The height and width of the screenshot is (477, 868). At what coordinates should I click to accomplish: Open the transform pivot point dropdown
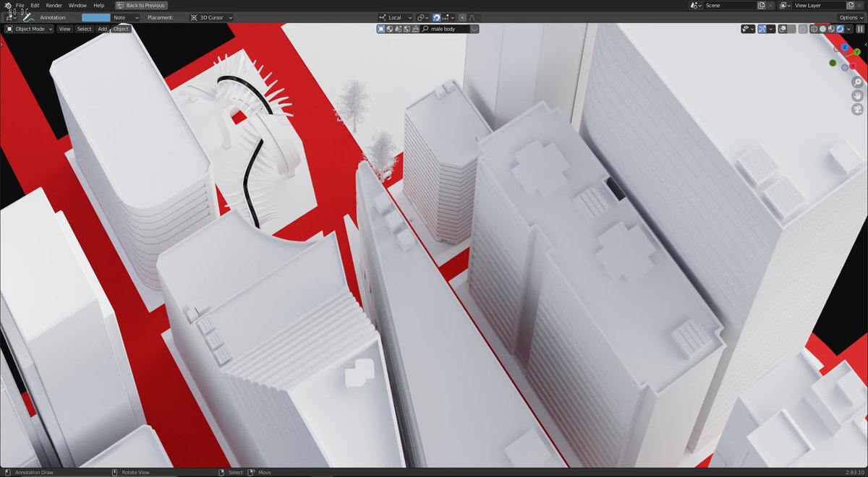coord(423,17)
